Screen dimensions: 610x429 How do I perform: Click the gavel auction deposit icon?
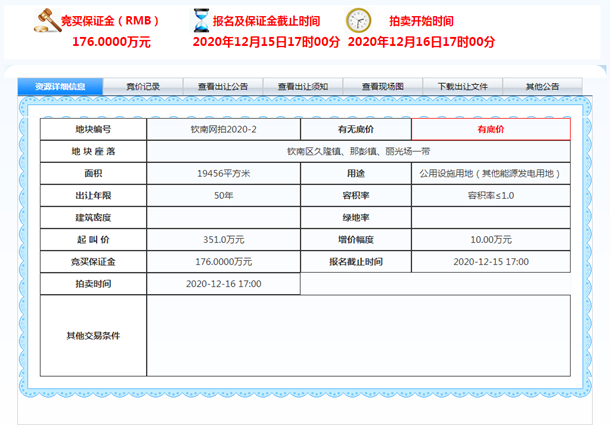(x=47, y=21)
